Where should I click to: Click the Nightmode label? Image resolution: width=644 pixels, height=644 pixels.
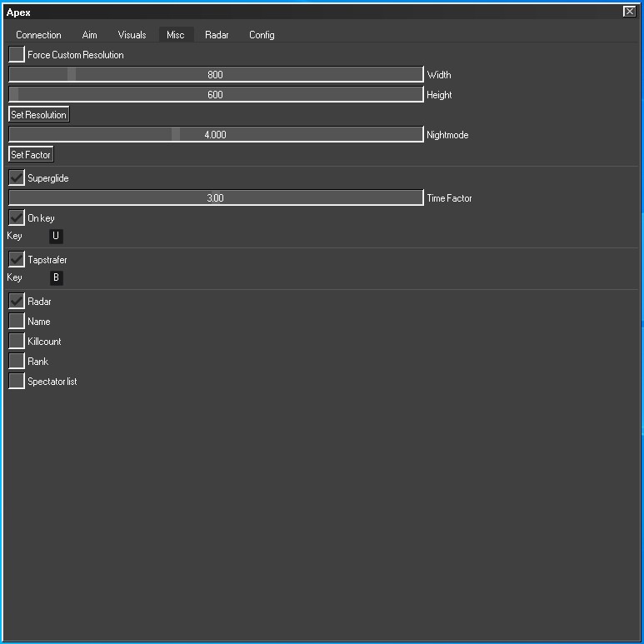tap(447, 135)
